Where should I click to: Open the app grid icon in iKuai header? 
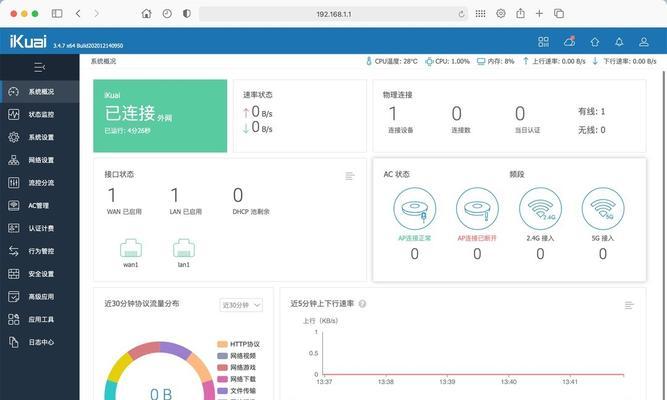point(543,42)
